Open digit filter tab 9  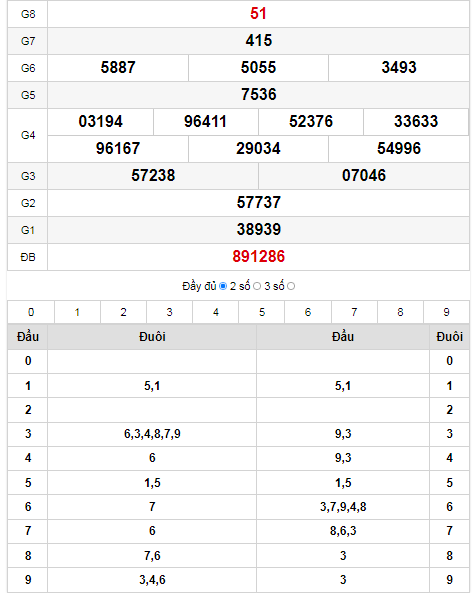447,312
